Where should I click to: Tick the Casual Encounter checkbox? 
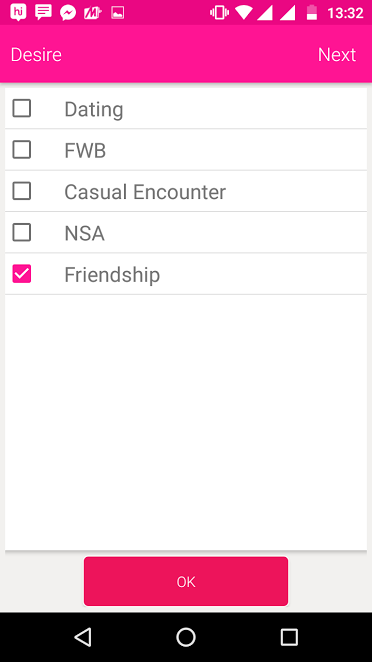click(22, 191)
